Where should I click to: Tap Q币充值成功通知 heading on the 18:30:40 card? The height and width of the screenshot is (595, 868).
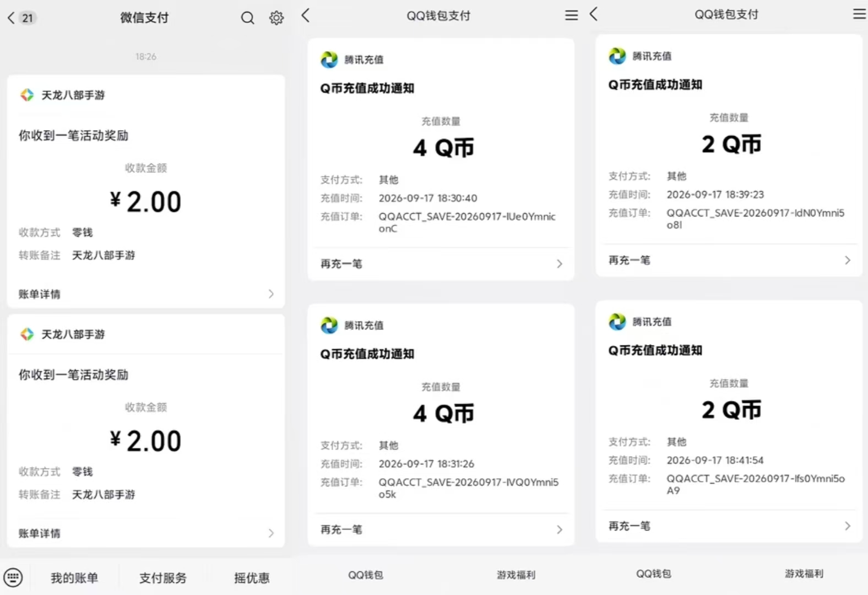pos(367,88)
